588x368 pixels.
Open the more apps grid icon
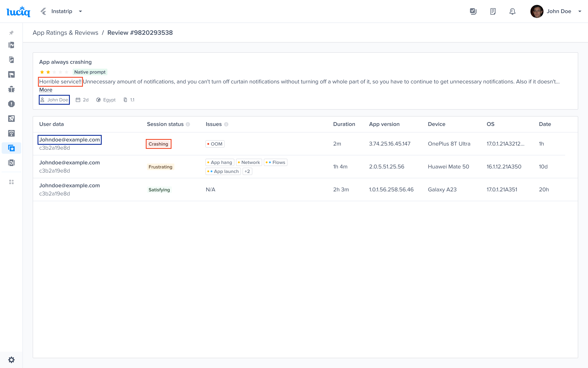pyautogui.click(x=11, y=182)
